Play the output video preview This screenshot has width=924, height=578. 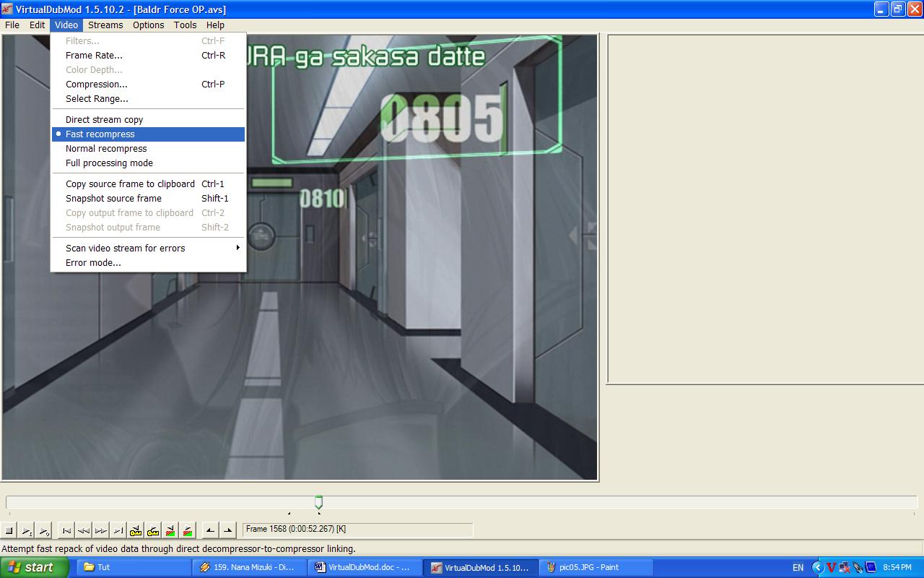(44, 531)
